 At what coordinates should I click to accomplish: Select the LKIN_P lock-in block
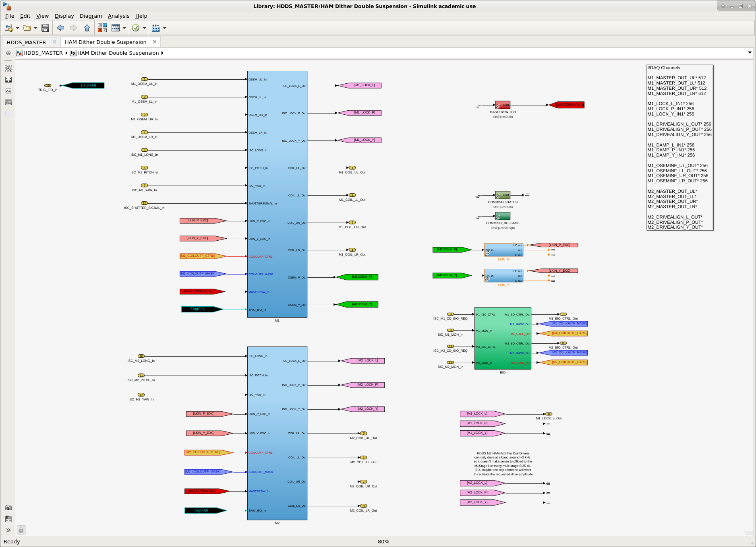[x=503, y=250]
